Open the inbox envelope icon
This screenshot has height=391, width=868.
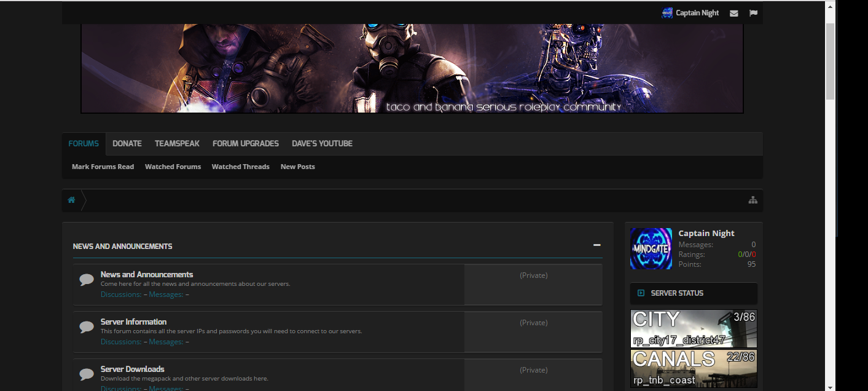click(x=733, y=13)
